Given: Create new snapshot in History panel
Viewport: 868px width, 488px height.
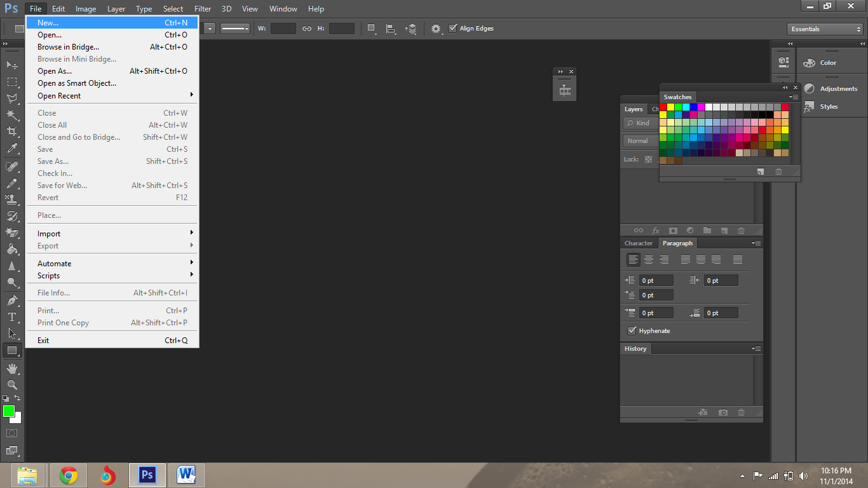Looking at the screenshot, I should (x=723, y=412).
